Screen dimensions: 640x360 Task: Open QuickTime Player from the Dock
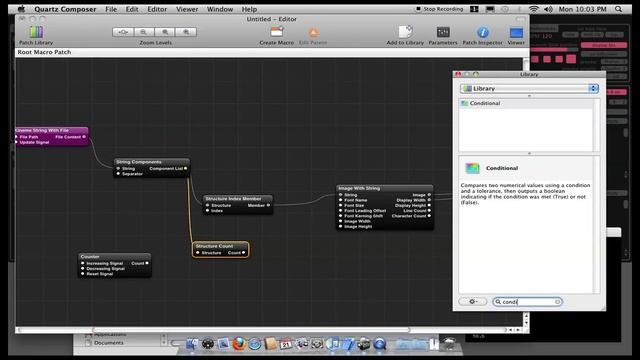coord(380,344)
